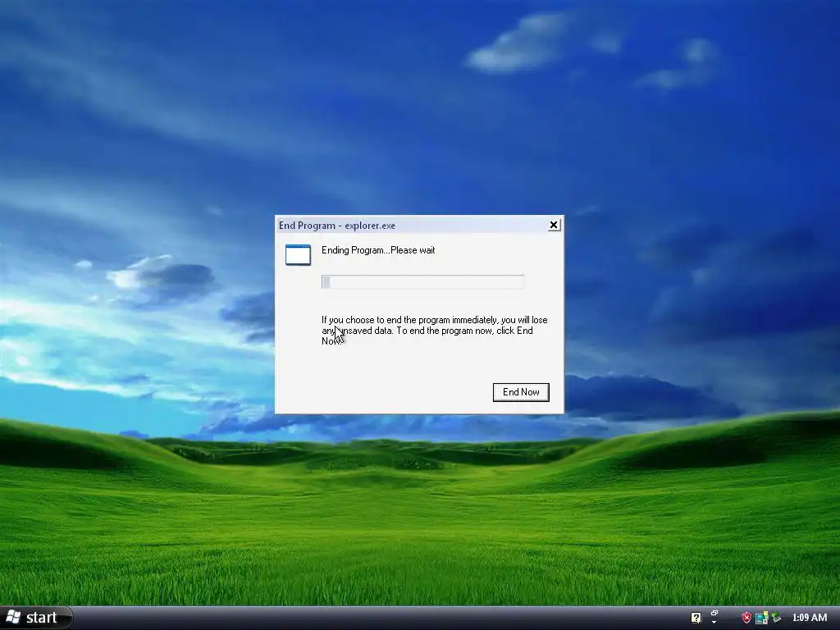Click the End Program - explorer.exe title text
Viewport: 840px width, 630px height.
[337, 226]
